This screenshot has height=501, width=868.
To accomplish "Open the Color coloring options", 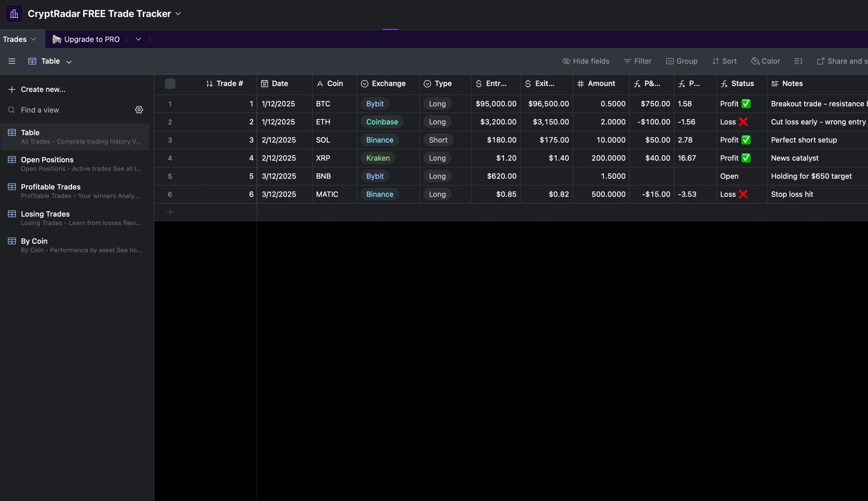I will click(765, 61).
